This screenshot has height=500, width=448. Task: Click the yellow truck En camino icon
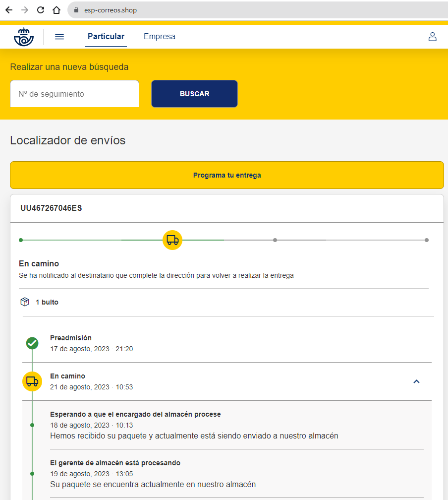pyautogui.click(x=32, y=381)
